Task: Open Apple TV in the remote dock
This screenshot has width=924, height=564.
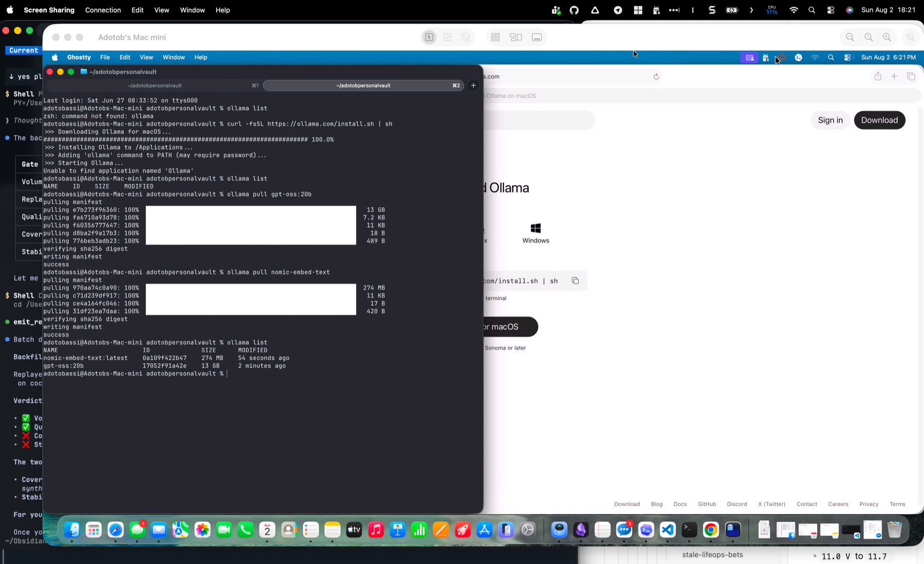Action: point(354,530)
